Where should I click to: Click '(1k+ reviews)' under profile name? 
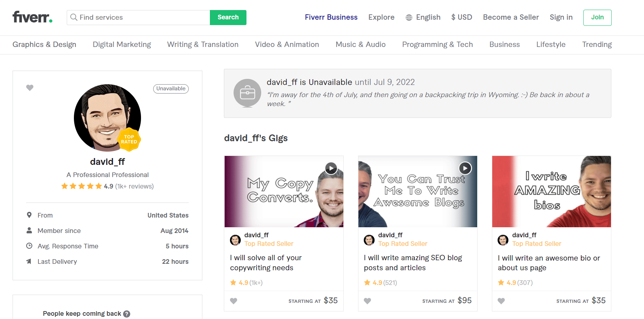(x=135, y=186)
